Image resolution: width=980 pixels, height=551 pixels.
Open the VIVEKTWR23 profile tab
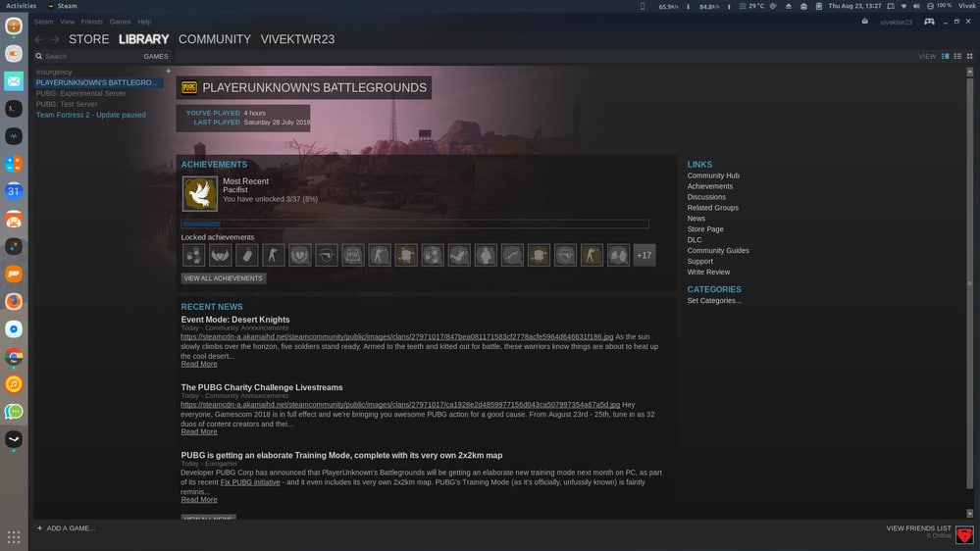(297, 39)
